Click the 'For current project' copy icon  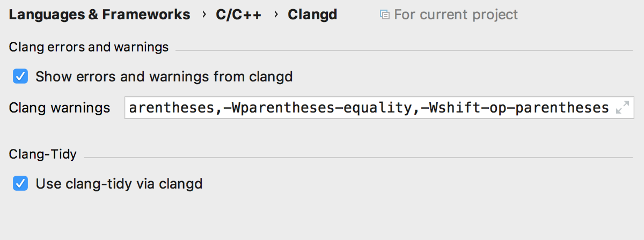tap(384, 14)
